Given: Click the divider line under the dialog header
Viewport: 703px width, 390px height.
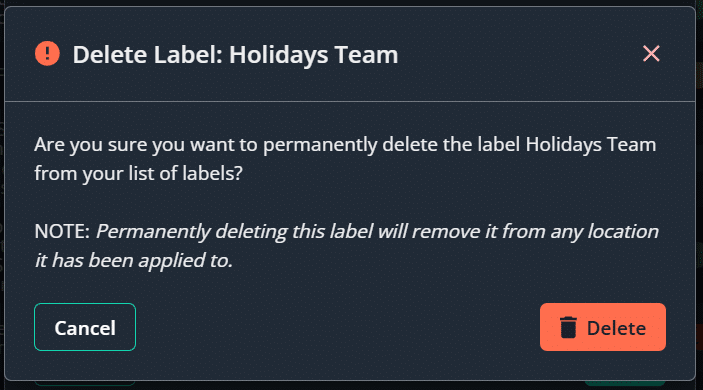Looking at the screenshot, I should click(350, 101).
